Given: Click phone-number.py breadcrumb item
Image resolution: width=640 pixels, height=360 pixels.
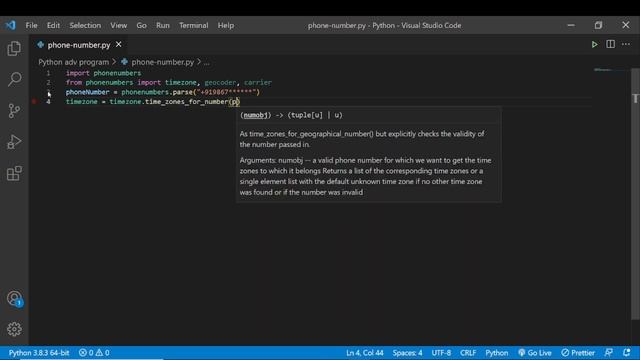Looking at the screenshot, I should click(162, 62).
